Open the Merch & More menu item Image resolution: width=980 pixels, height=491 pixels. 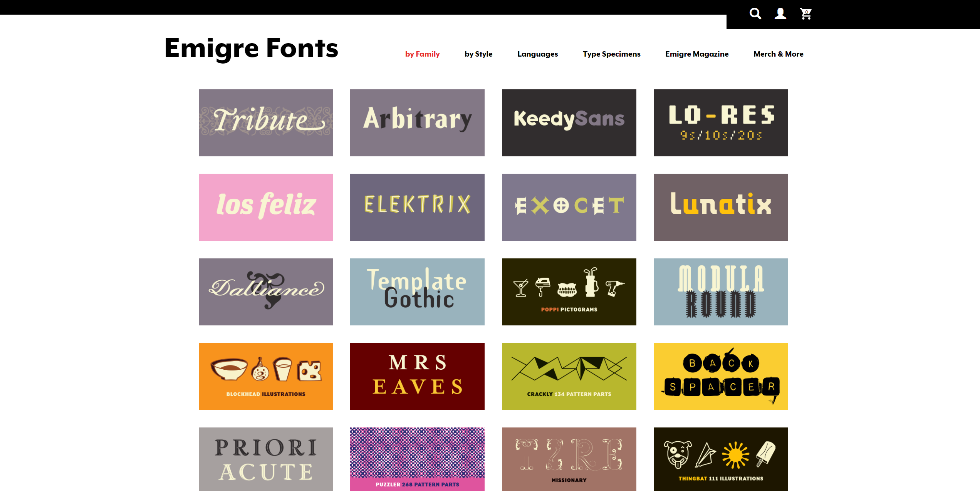(778, 54)
